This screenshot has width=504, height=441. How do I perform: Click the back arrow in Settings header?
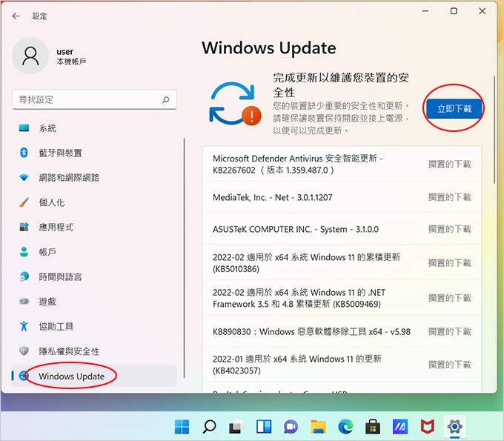pyautogui.click(x=16, y=16)
